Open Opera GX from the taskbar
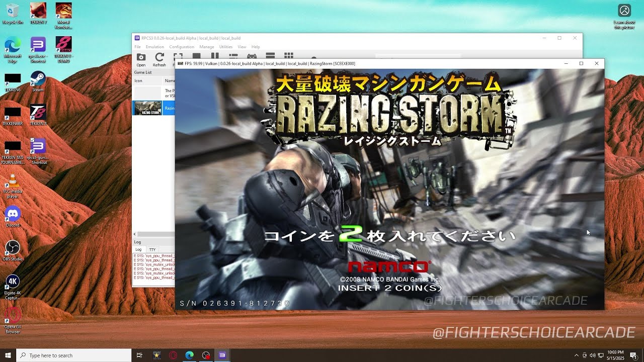 (173, 355)
